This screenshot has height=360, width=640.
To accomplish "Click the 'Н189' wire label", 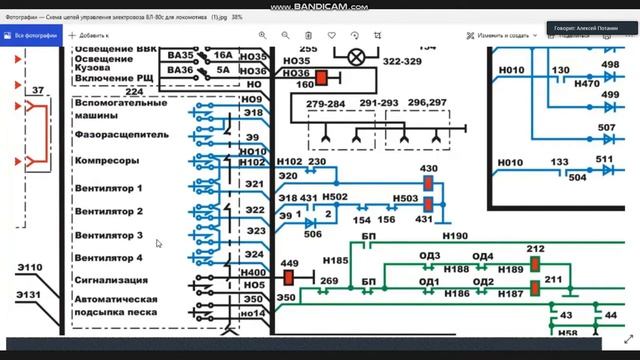I will pyautogui.click(x=511, y=269).
